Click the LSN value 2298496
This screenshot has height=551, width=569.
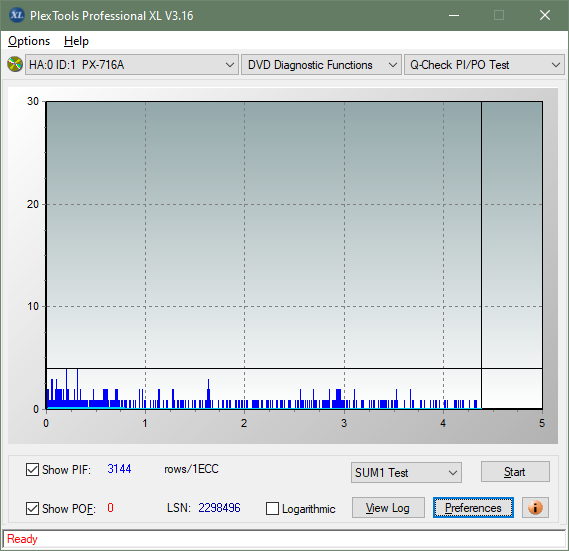click(x=219, y=508)
